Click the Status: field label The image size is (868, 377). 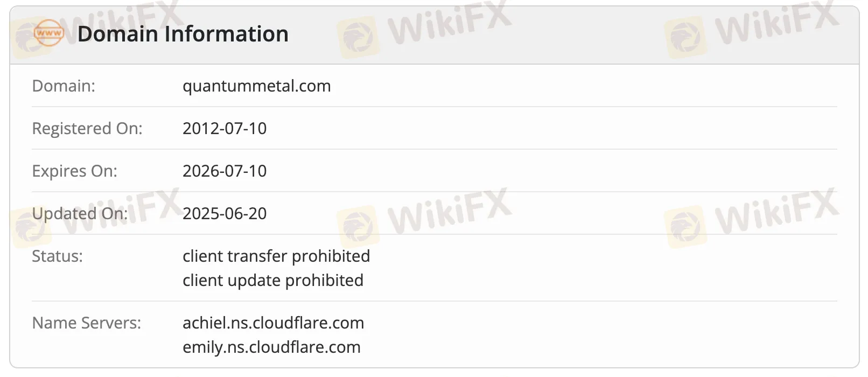[x=57, y=256]
